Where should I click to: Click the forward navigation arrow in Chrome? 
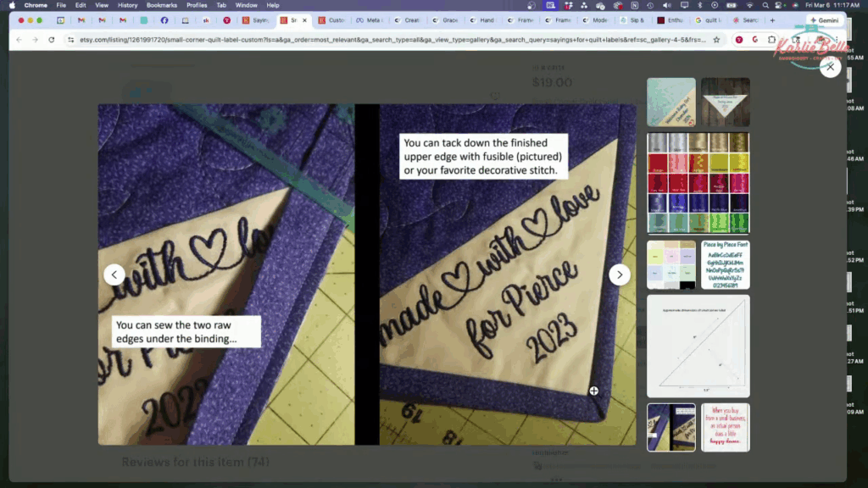coord(35,40)
